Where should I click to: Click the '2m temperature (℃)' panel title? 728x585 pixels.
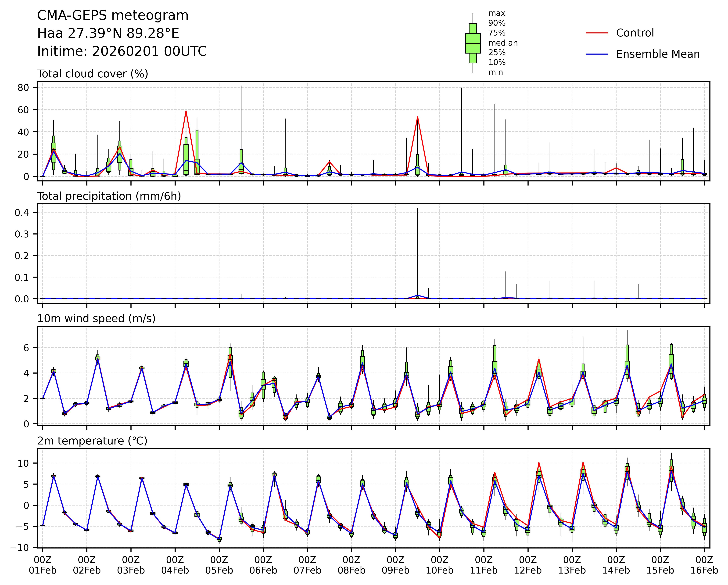tap(92, 441)
